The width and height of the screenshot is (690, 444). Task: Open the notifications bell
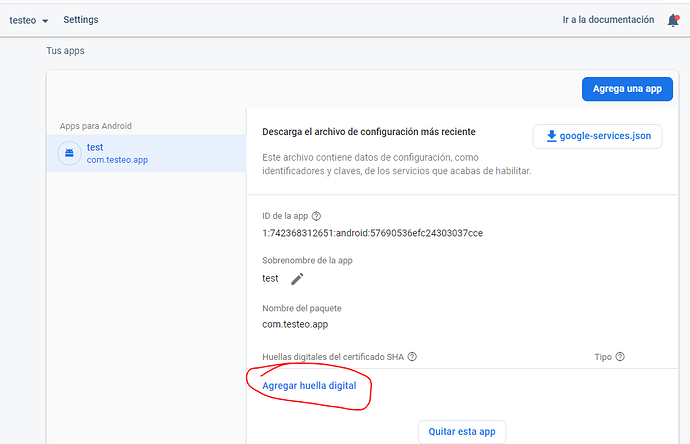point(673,20)
